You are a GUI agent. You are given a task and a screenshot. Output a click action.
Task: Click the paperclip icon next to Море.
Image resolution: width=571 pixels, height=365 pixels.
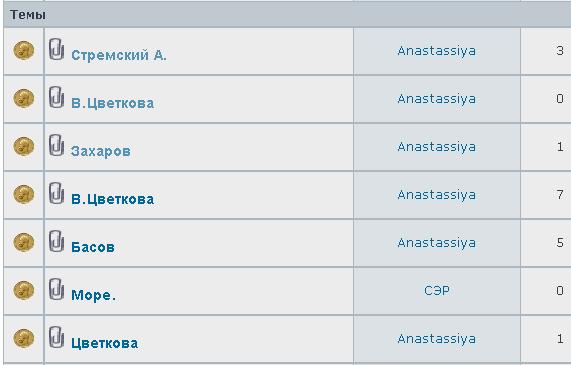point(56,289)
